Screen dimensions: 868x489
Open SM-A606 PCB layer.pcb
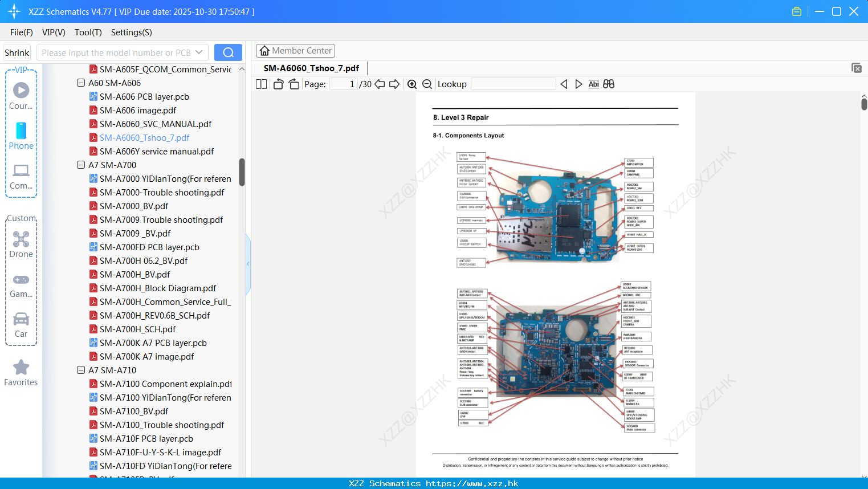click(x=144, y=97)
